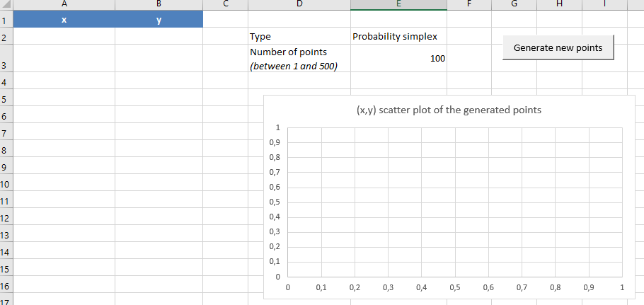The width and height of the screenshot is (644, 305).
Task: Click the 0,1 label on the horizontal axis
Action: click(321, 288)
